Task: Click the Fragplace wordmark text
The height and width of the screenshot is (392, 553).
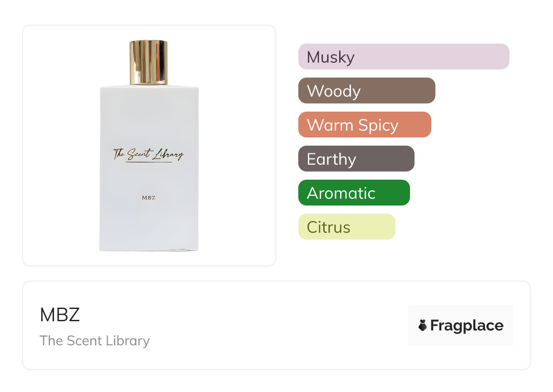Action: (x=467, y=326)
